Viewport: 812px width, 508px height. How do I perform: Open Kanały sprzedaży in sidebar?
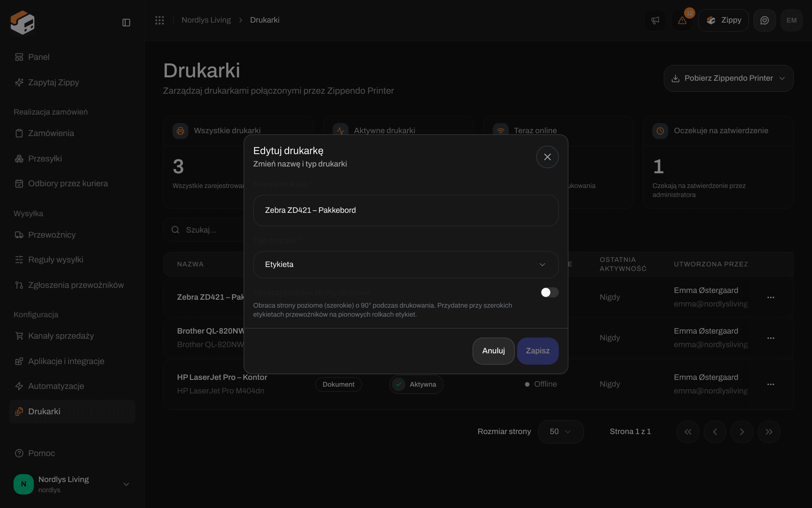72,336
